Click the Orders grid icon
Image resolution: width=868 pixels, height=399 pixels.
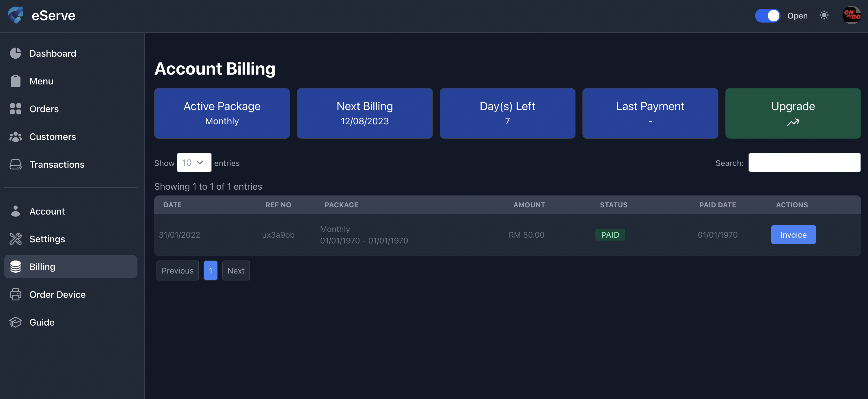[x=16, y=109]
